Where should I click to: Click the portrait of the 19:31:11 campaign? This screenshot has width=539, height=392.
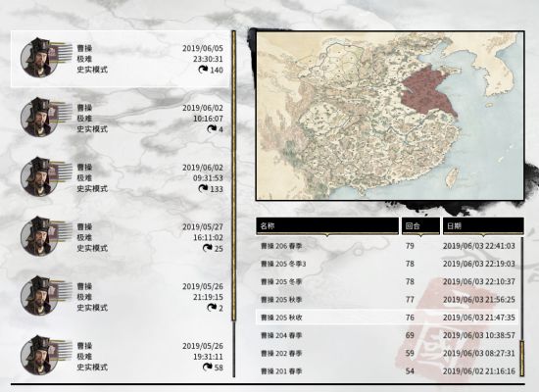(38, 355)
